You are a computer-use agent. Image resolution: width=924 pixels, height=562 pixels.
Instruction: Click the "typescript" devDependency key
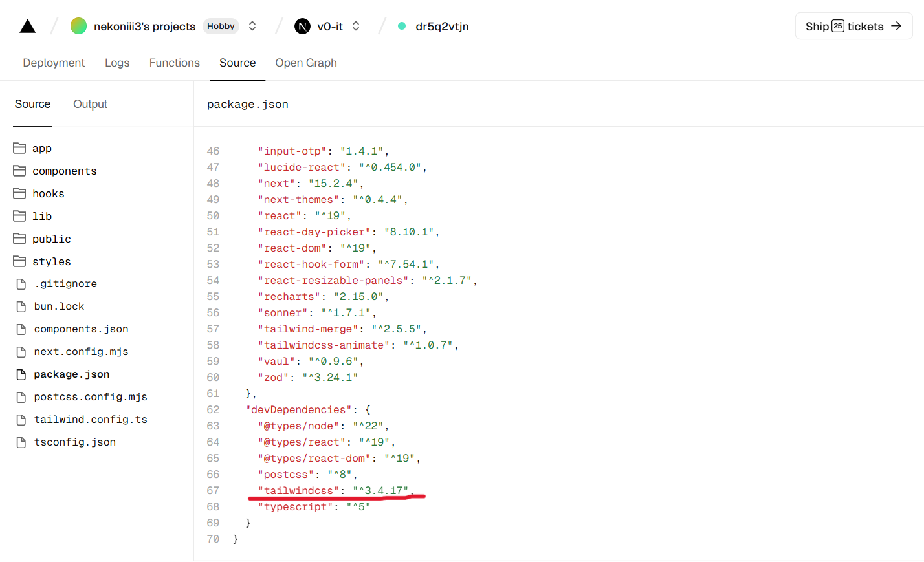coord(295,507)
